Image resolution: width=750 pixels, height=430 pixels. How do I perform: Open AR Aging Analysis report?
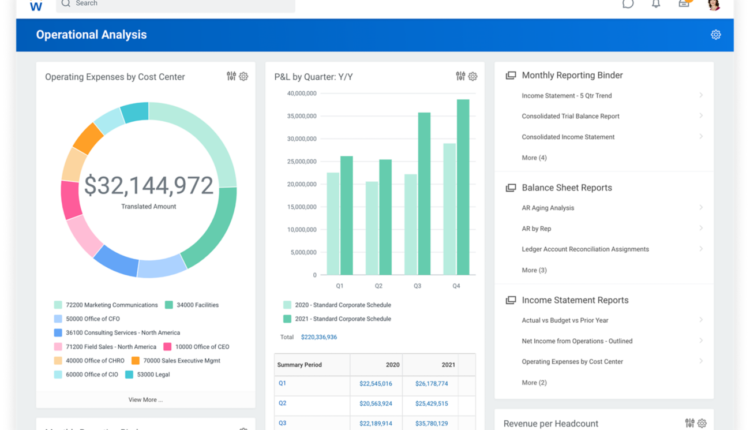click(548, 208)
